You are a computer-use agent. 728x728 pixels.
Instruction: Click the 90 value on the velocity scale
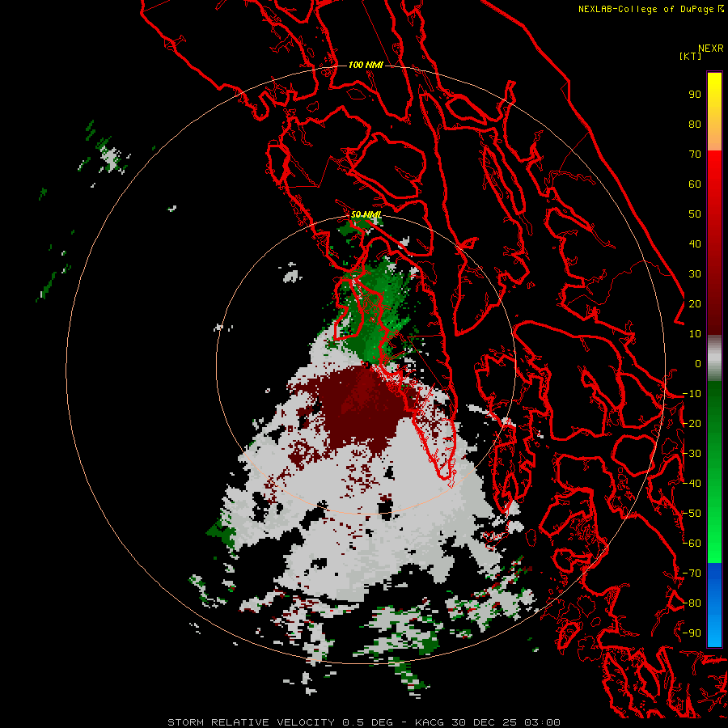(695, 95)
